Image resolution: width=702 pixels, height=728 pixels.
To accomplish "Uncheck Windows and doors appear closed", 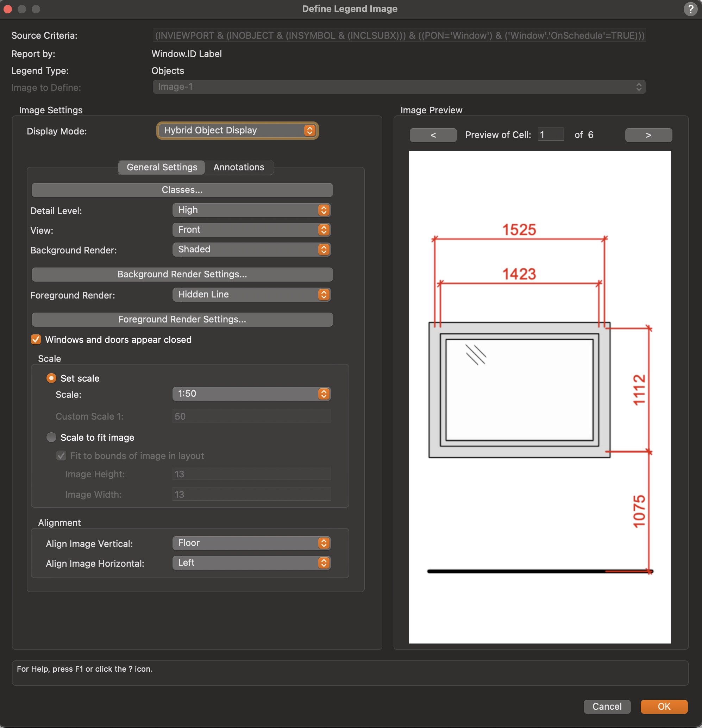I will tap(36, 339).
